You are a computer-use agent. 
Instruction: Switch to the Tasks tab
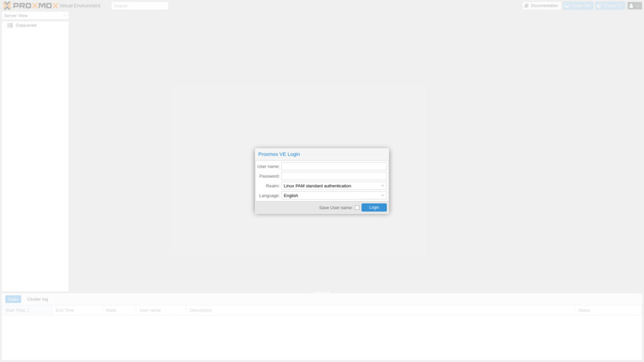13,299
